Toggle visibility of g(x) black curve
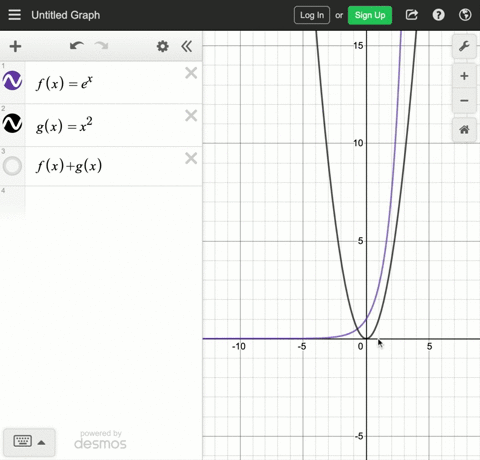 click(x=13, y=123)
